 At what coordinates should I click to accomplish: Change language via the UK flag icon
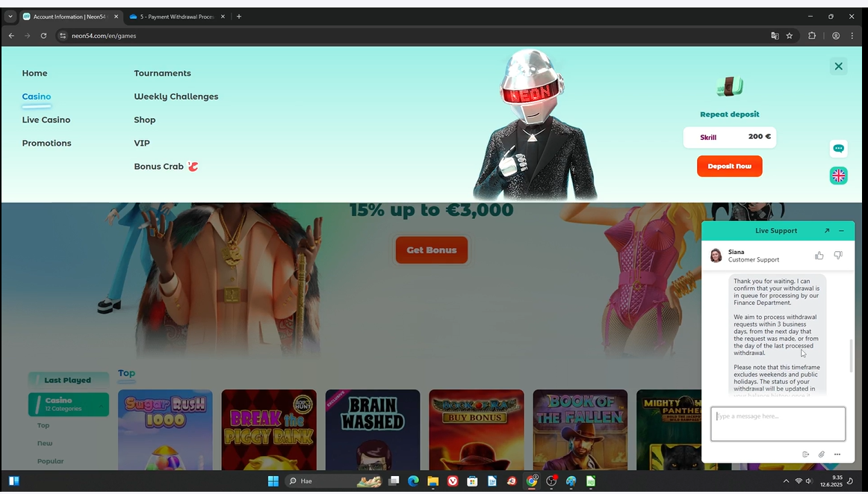point(838,176)
